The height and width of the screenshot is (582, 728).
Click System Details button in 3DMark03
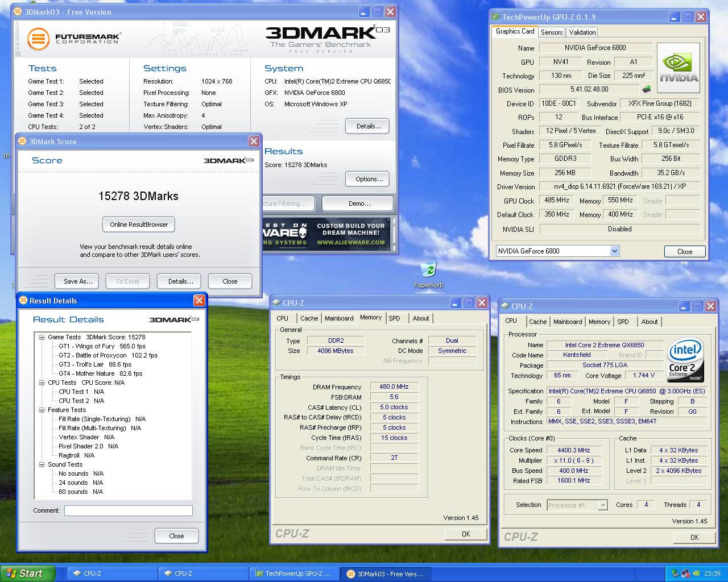[369, 126]
